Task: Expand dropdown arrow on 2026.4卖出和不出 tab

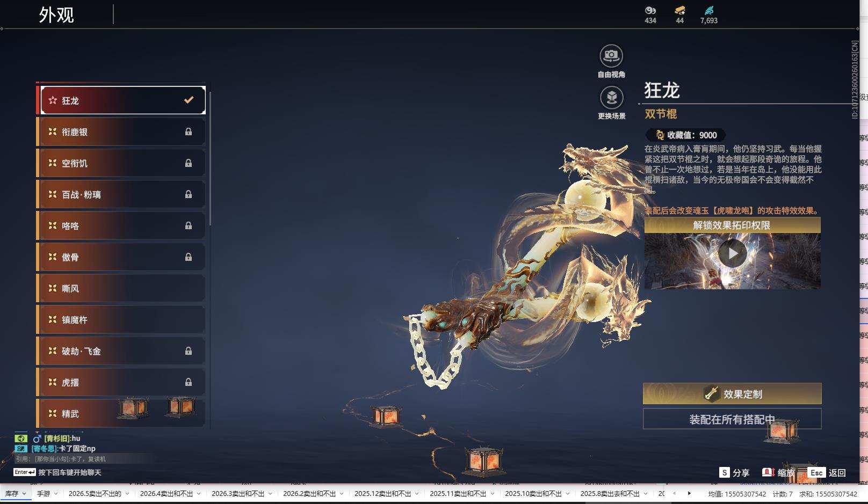Action: (199, 493)
